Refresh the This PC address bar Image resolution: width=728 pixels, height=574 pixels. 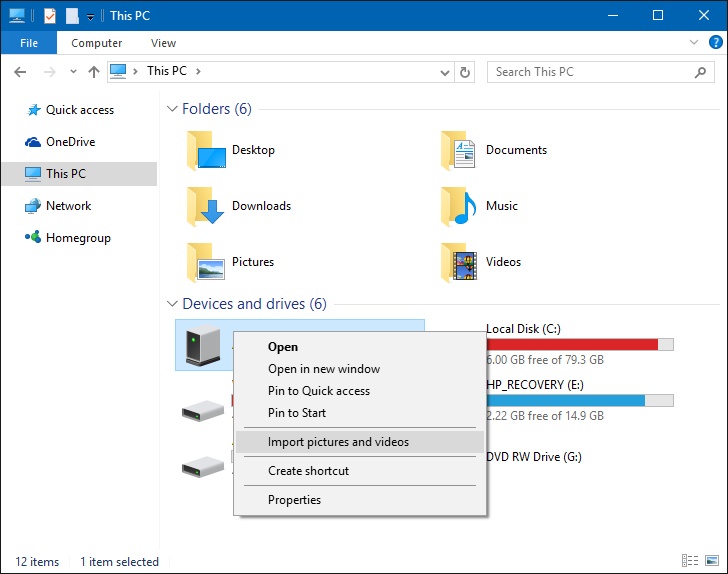point(465,72)
